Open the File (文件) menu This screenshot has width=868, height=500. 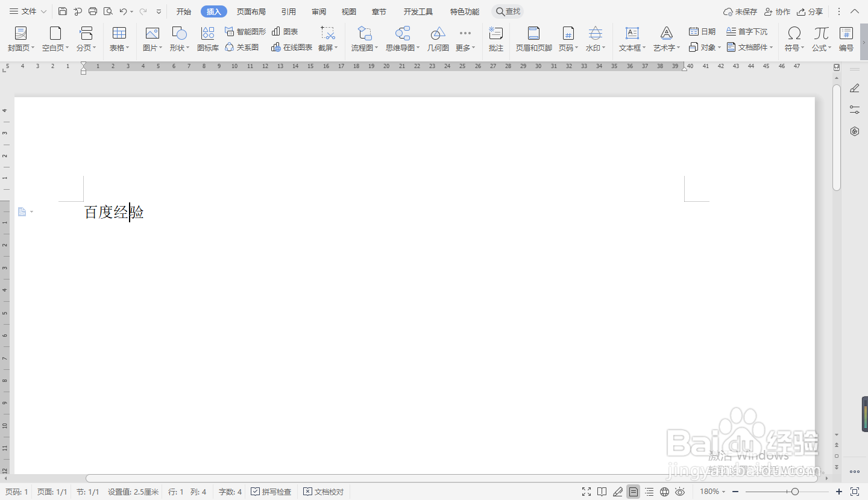(28, 11)
